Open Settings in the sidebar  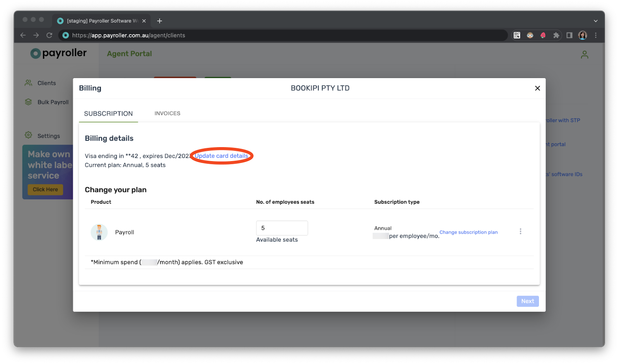click(x=48, y=136)
